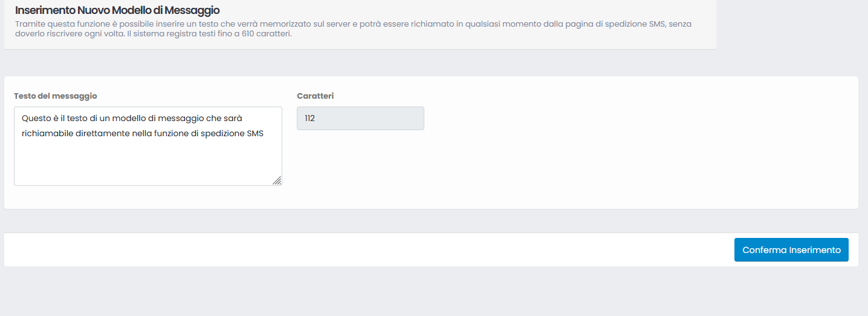
Task: Place cursor after 'spedizione SMS' in textarea
Action: (264, 134)
